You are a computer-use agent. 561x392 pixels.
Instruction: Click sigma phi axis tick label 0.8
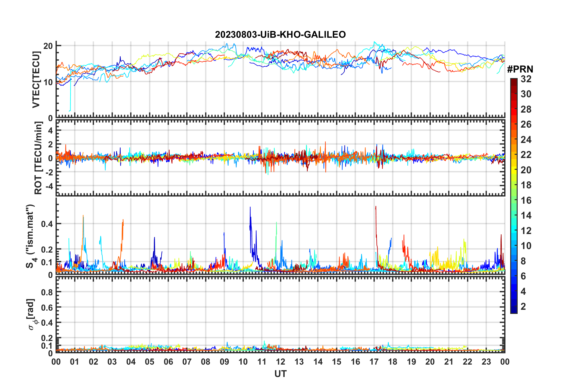[47, 292]
